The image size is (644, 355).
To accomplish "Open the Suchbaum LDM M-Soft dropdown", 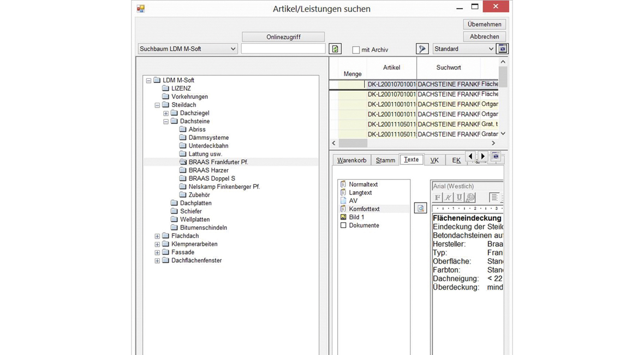I will pos(232,49).
